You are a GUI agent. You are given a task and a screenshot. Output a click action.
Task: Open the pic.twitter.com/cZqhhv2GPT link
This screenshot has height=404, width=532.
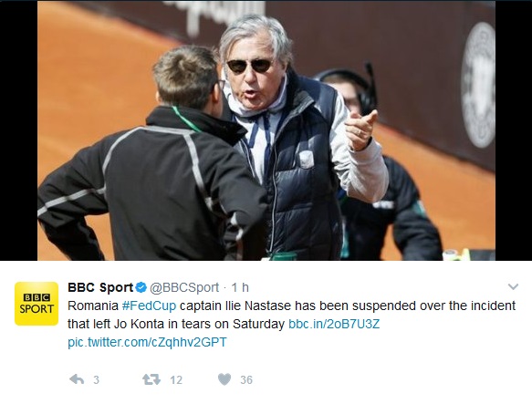tap(147, 342)
